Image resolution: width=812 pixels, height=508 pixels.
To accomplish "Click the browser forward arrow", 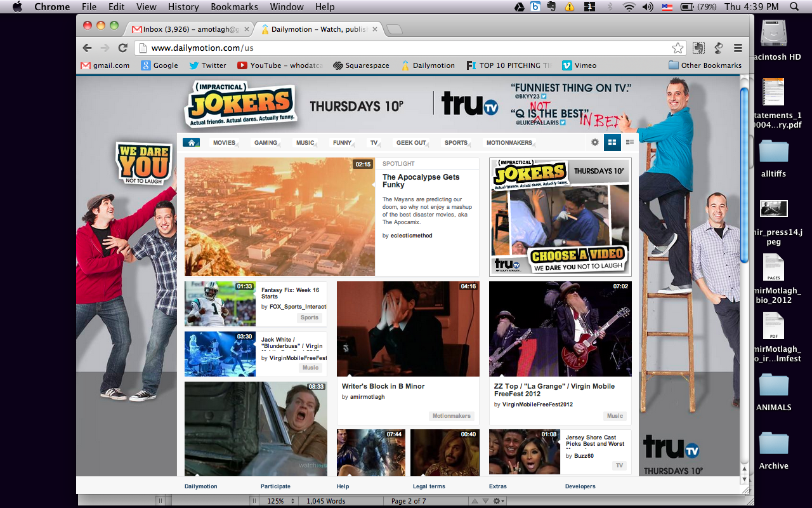I will click(105, 48).
